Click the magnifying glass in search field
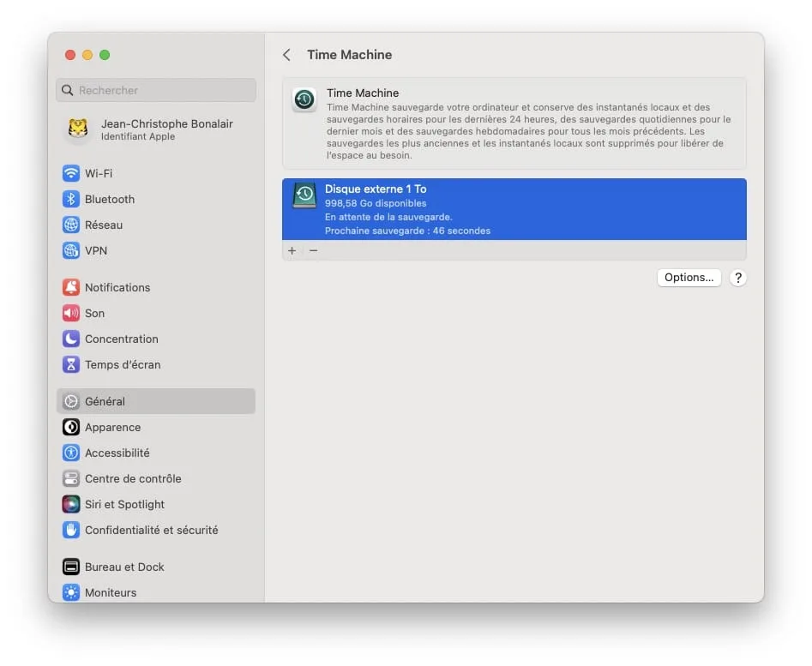The height and width of the screenshot is (666, 812). 68,91
